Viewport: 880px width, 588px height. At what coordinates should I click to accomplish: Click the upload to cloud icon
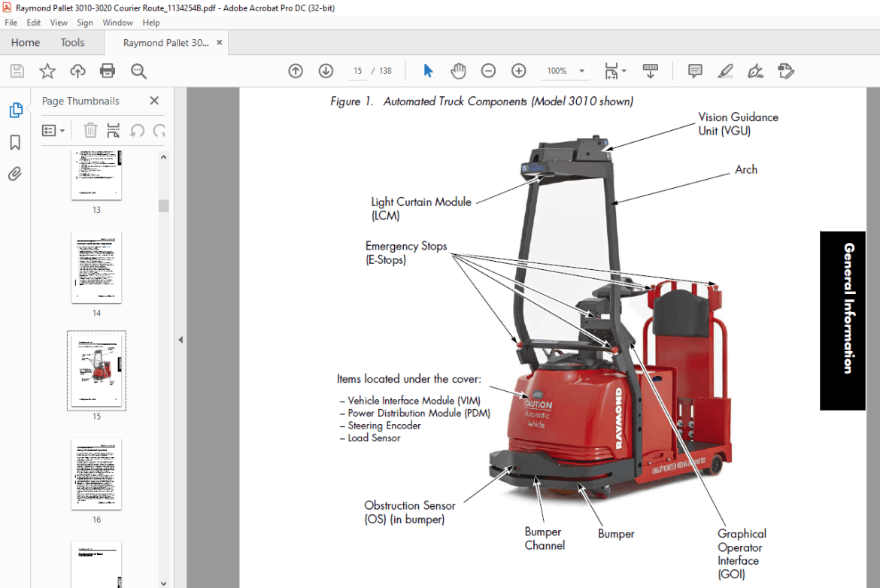[x=77, y=71]
